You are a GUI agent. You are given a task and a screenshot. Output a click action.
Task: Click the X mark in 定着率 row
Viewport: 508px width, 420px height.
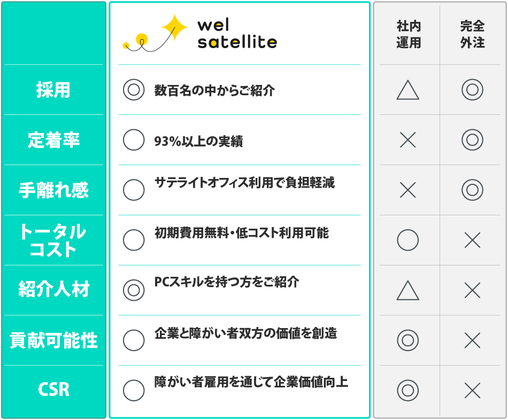coord(408,140)
